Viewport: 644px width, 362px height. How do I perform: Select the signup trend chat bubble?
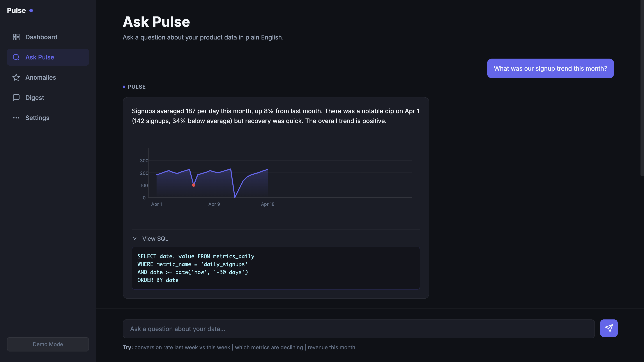(550, 68)
